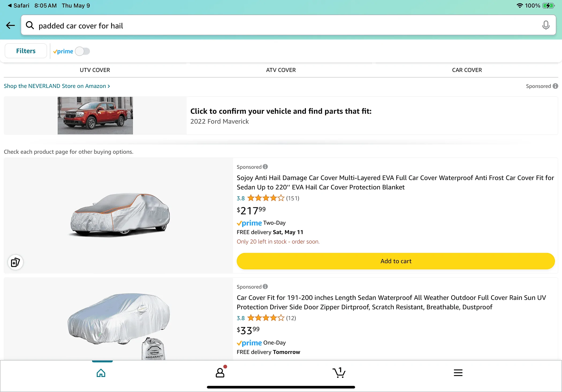Open the 12 reviews count
Image resolution: width=562 pixels, height=392 pixels.
pos(291,318)
